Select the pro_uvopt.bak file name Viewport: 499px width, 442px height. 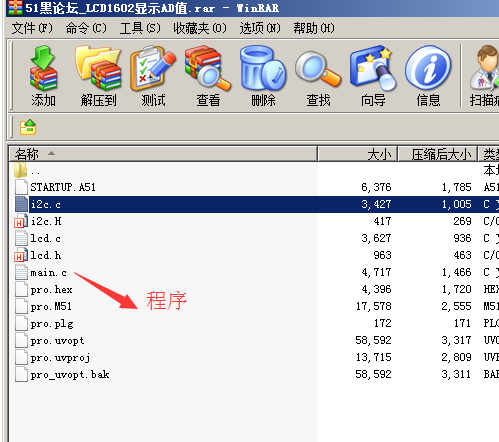(x=70, y=375)
